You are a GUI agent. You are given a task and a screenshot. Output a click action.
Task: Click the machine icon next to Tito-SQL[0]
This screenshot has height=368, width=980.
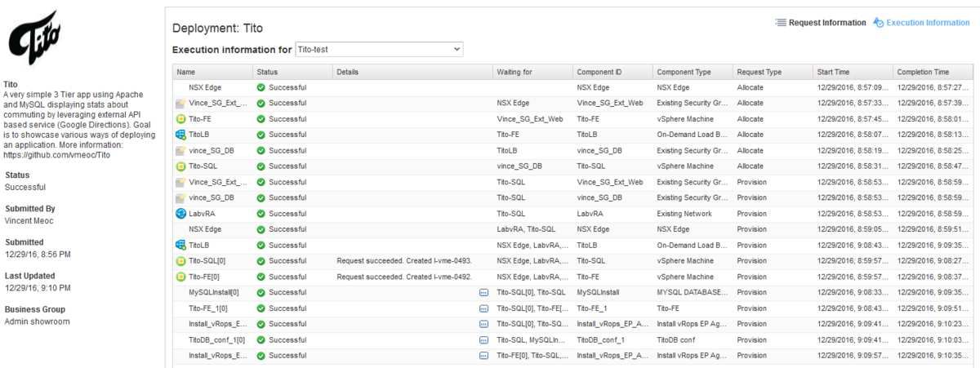(180, 261)
